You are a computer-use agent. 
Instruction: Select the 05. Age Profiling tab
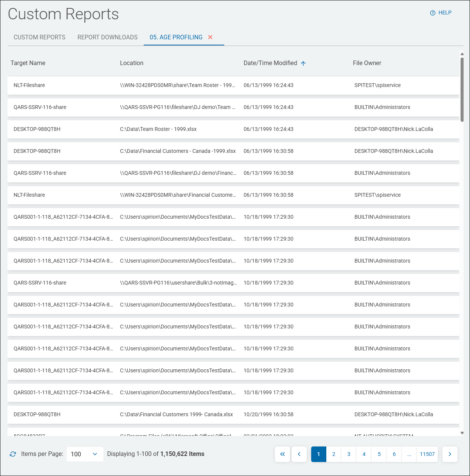click(176, 37)
